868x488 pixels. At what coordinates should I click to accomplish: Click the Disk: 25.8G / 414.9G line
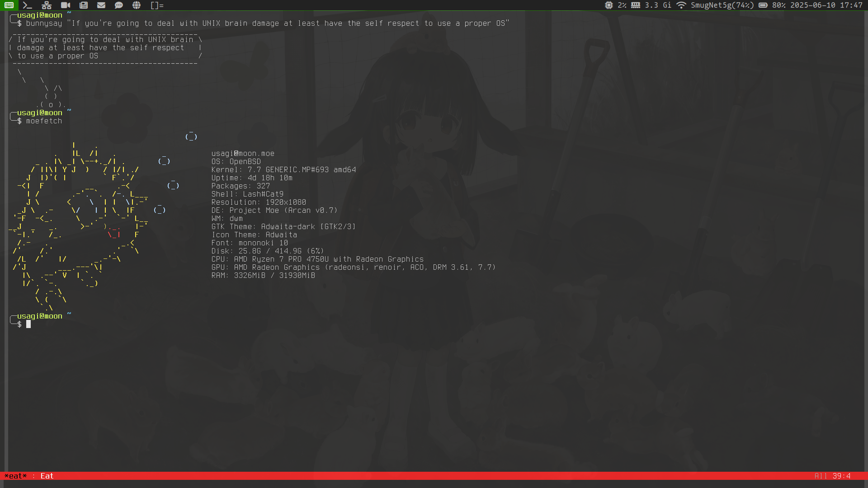pos(268,251)
